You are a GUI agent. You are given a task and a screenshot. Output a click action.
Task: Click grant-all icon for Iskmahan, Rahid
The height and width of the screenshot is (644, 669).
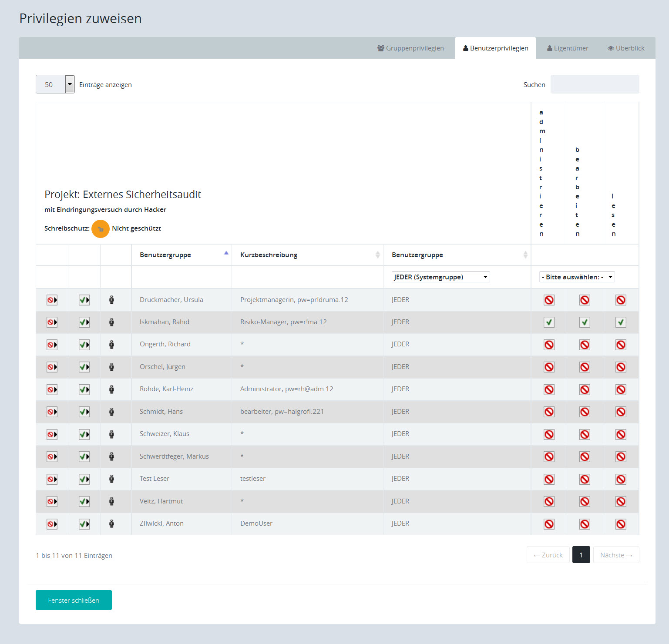click(x=84, y=322)
